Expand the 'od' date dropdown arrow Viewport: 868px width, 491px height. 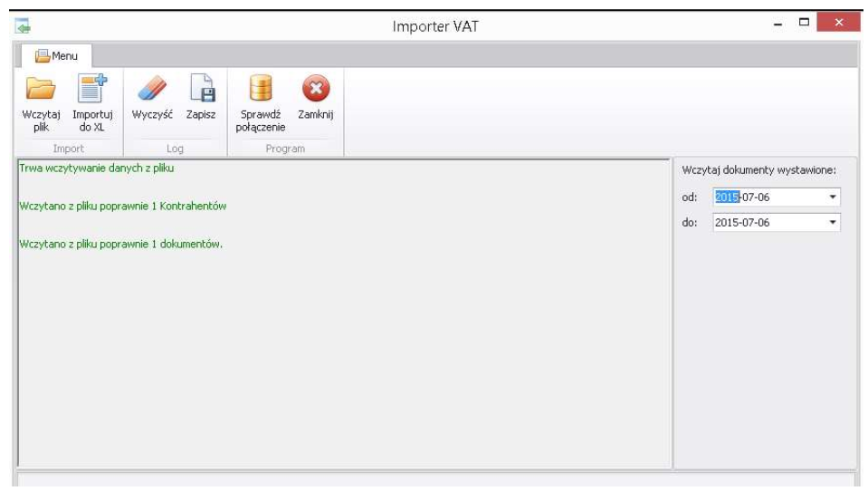click(x=833, y=197)
